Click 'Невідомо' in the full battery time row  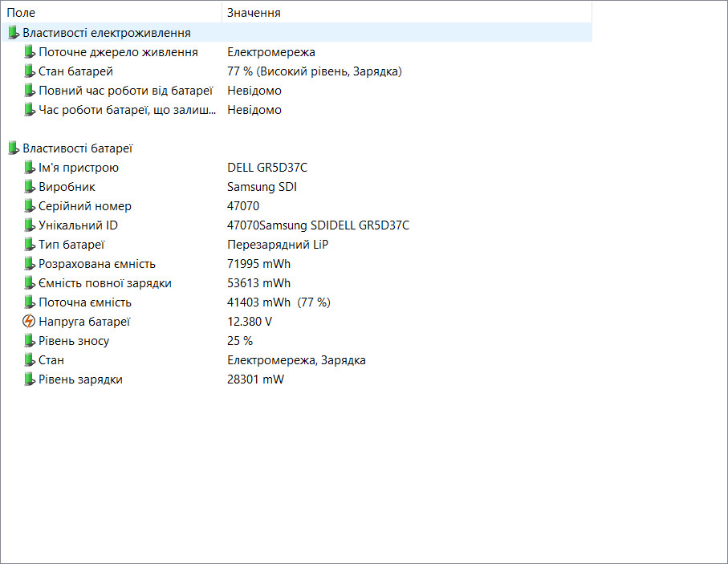(x=254, y=91)
